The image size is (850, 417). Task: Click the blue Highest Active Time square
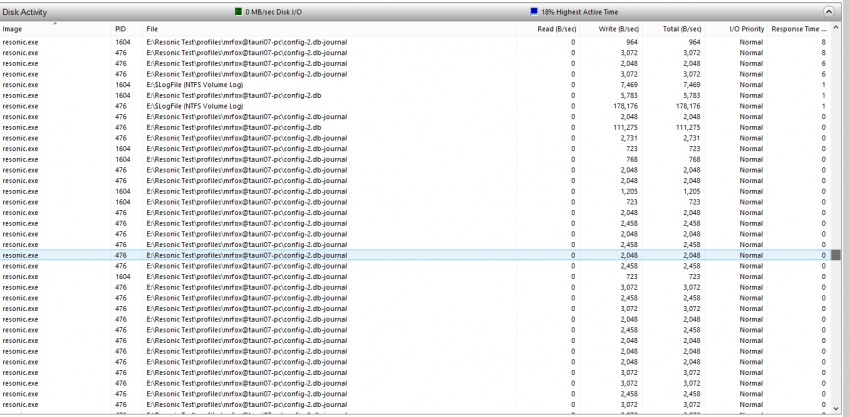pos(533,12)
